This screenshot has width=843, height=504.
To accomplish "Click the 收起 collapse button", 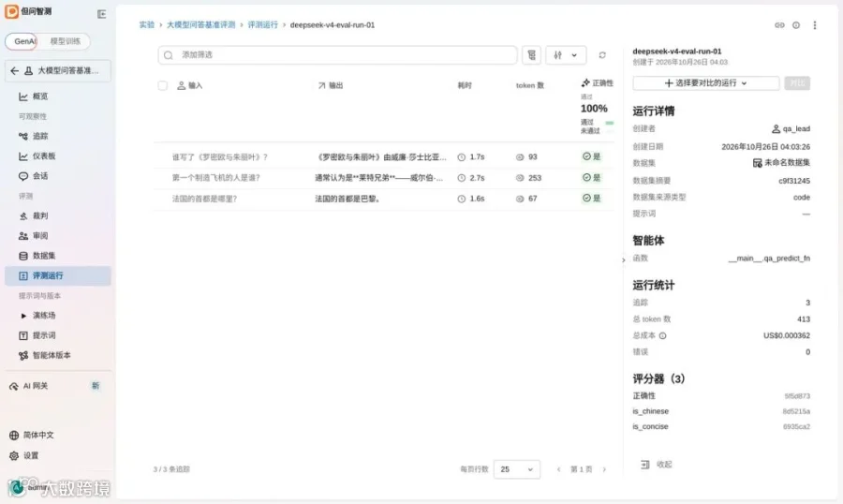I will pyautogui.click(x=657, y=465).
